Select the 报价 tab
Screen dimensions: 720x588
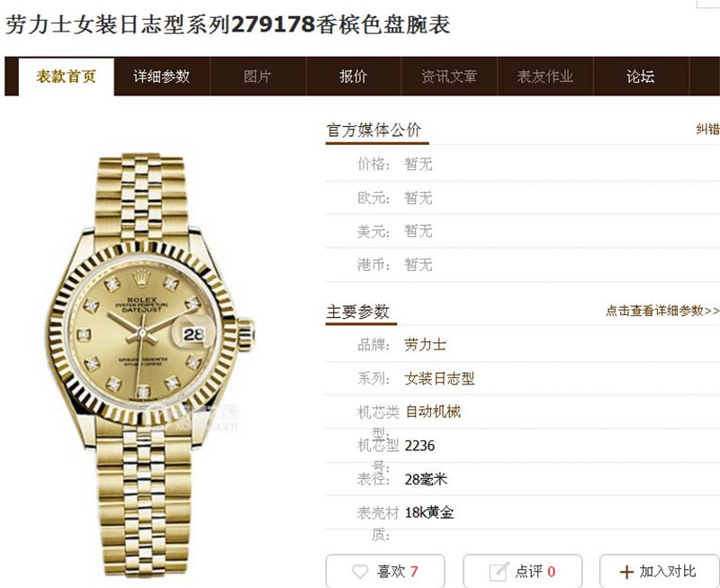(x=354, y=77)
